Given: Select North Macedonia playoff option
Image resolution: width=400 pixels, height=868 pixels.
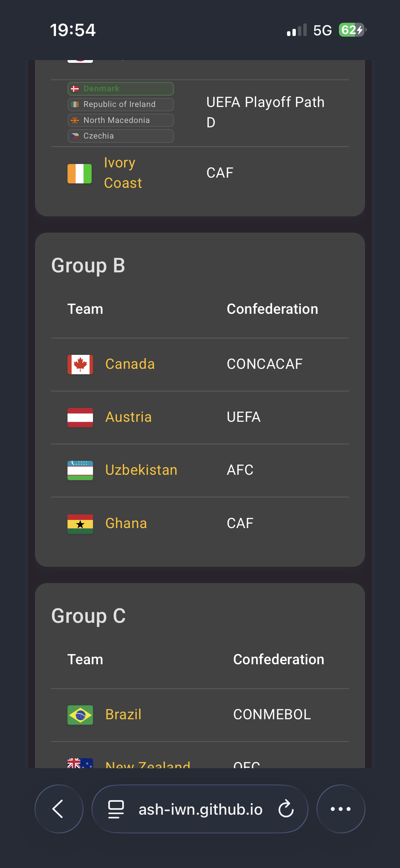Looking at the screenshot, I should pos(120,120).
